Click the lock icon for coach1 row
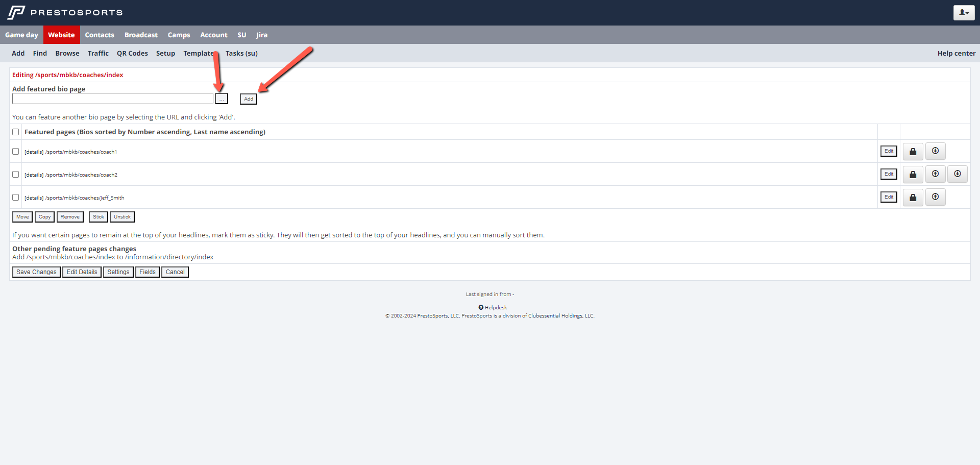The width and height of the screenshot is (980, 465). 913,152
